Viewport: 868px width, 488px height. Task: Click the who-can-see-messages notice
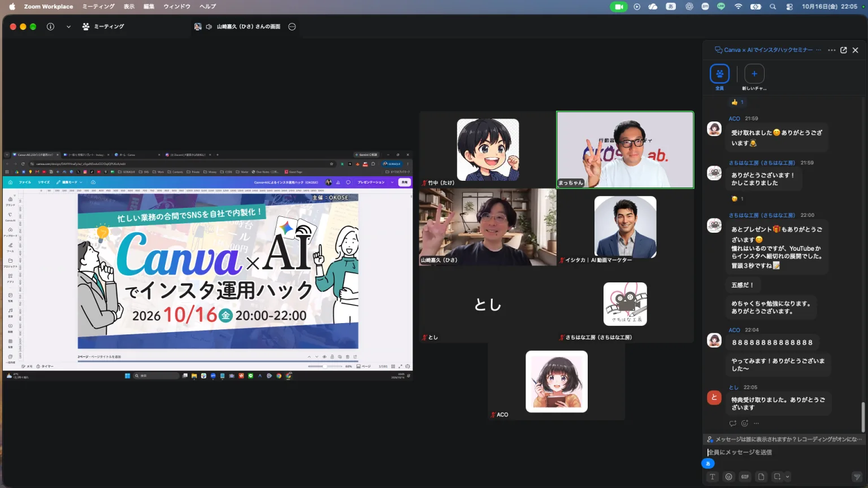click(784, 439)
